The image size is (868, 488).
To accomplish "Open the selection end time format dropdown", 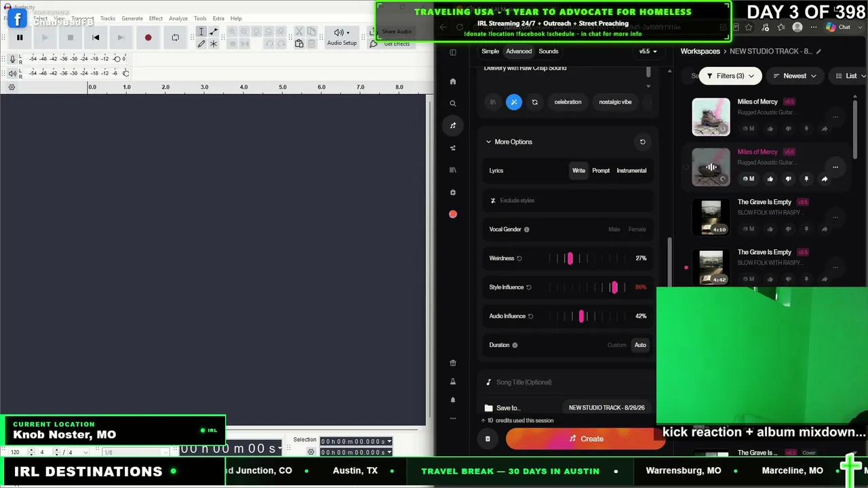I will click(389, 452).
